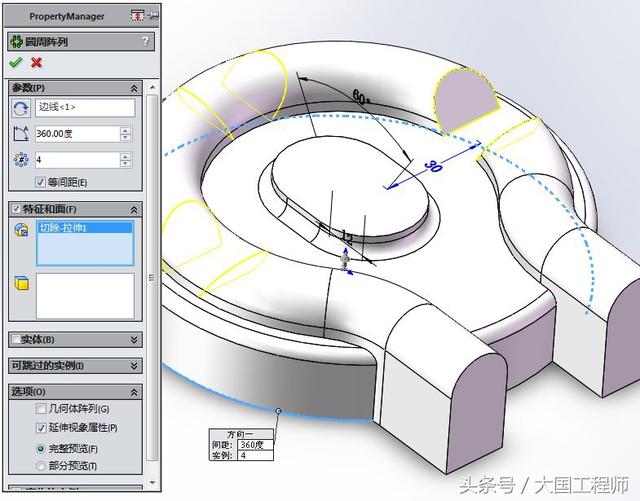Viewport: 640px width, 501px height.
Task: Collapse the 选项(O) section
Action: [x=134, y=392]
